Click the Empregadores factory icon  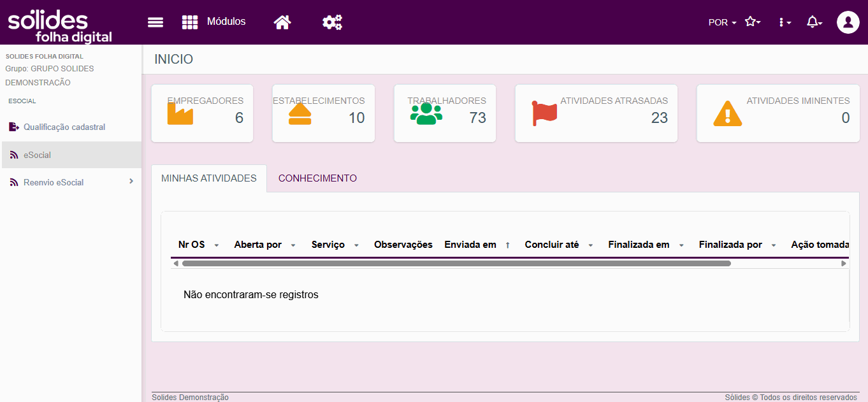(x=180, y=113)
